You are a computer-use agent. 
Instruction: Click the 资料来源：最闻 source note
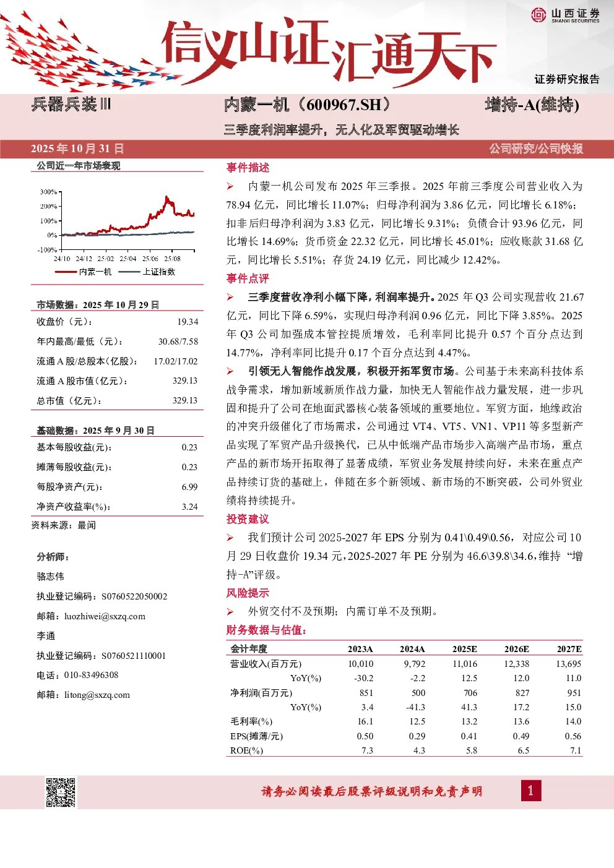tap(64, 525)
